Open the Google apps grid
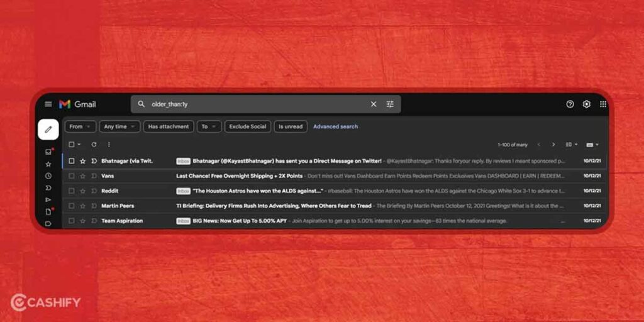 (603, 104)
